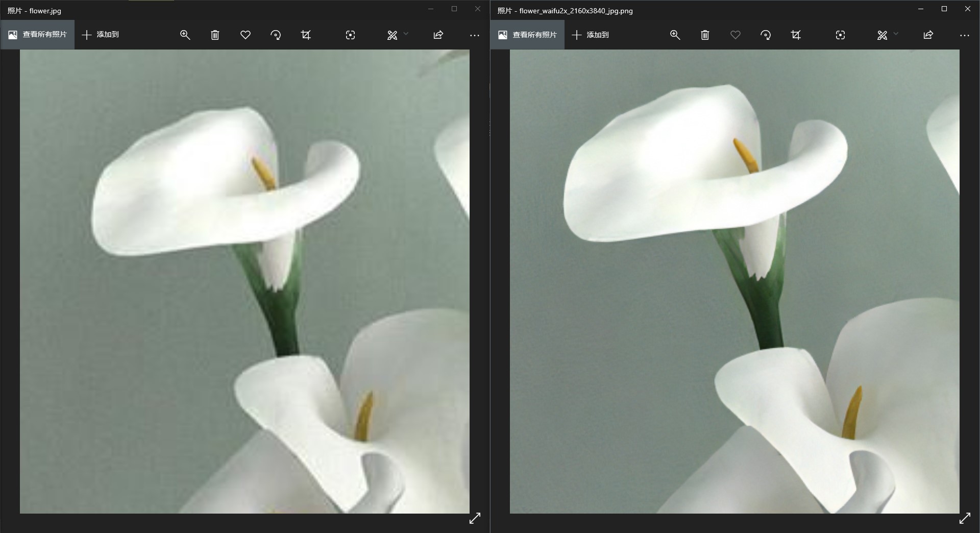Crop the waifu2x png image
The height and width of the screenshot is (533, 980).
pos(796,35)
